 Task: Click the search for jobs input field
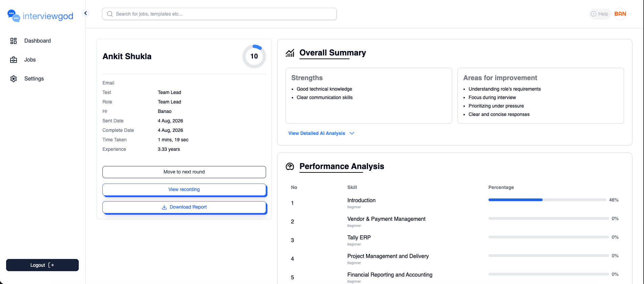(219, 14)
